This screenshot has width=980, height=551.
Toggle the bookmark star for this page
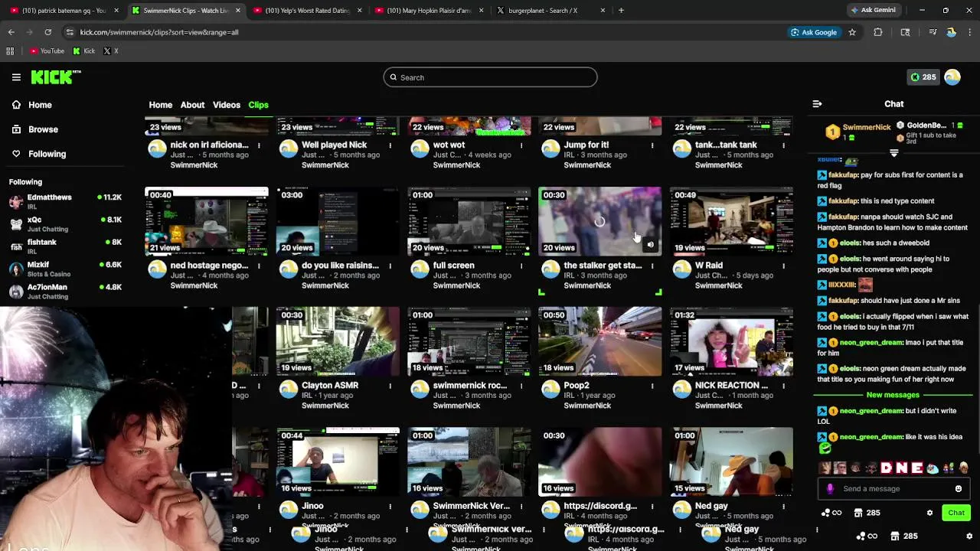(852, 32)
